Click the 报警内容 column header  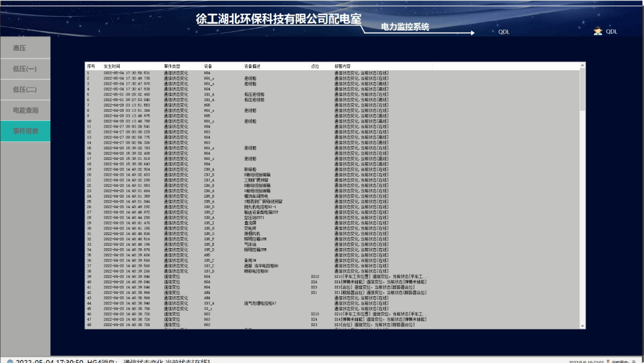382,67
